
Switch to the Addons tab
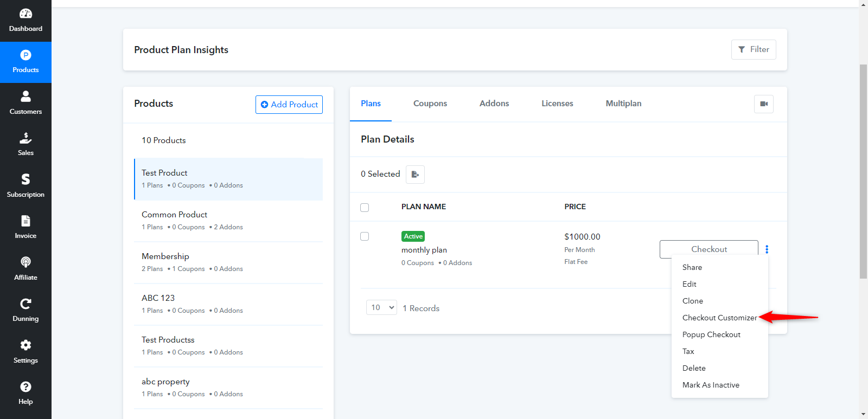[x=494, y=104]
